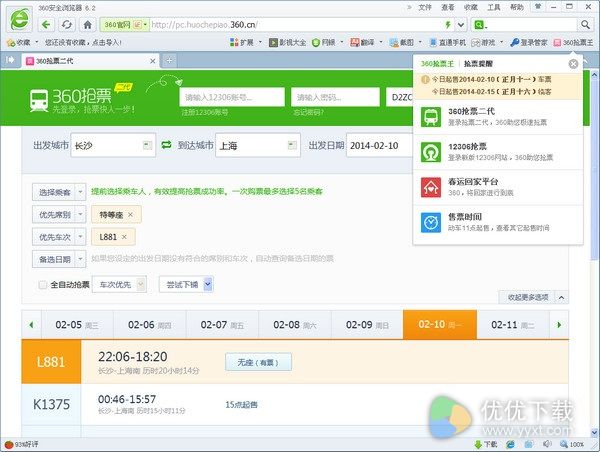Collapse options via 收起更多选项

click(x=533, y=297)
